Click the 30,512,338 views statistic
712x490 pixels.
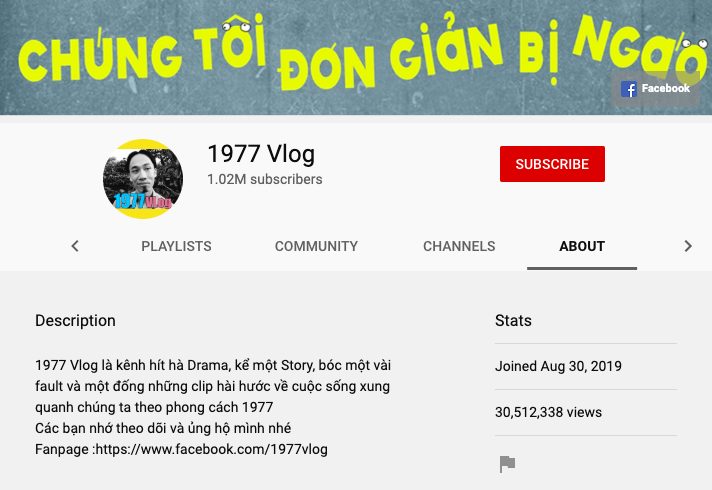tap(548, 412)
